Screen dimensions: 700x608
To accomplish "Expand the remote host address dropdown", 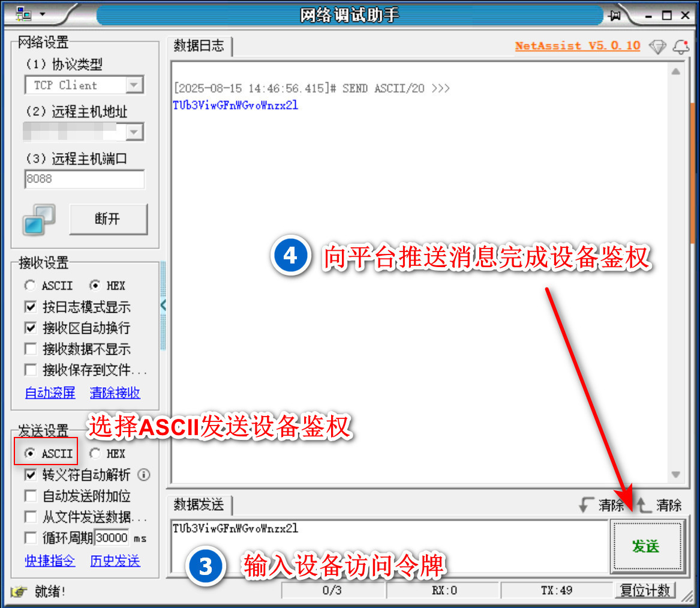I will pyautogui.click(x=135, y=131).
